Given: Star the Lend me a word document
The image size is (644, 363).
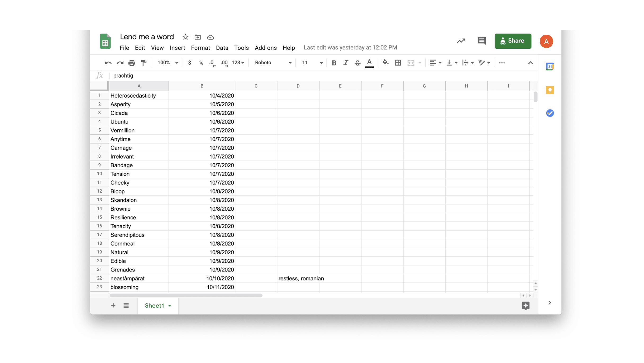Looking at the screenshot, I should coord(185,37).
